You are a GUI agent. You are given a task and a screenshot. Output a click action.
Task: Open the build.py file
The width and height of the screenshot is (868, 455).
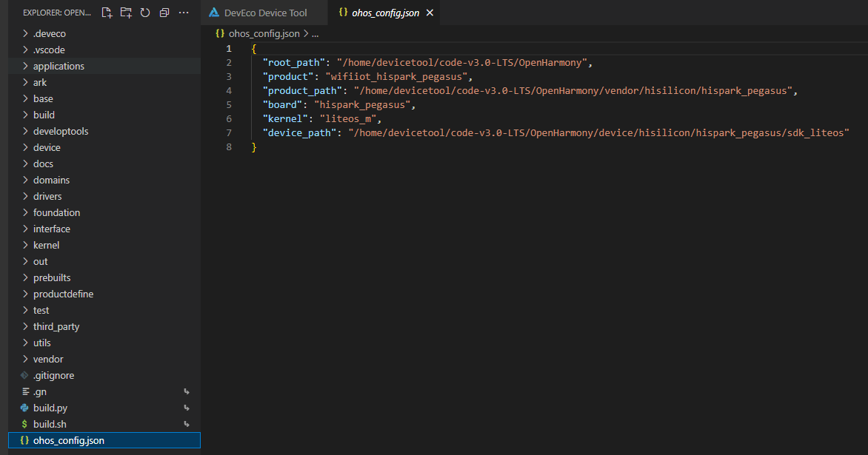tap(104, 408)
